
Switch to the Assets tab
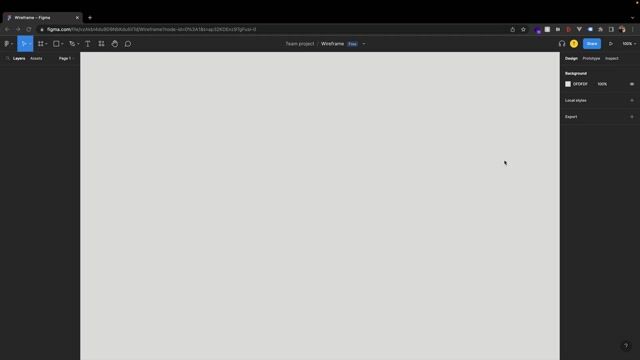[36, 58]
